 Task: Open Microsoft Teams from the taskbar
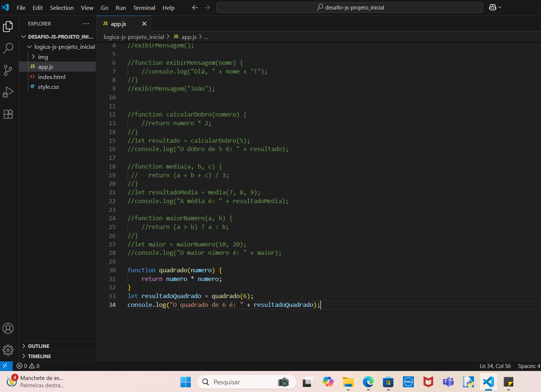[448, 382]
